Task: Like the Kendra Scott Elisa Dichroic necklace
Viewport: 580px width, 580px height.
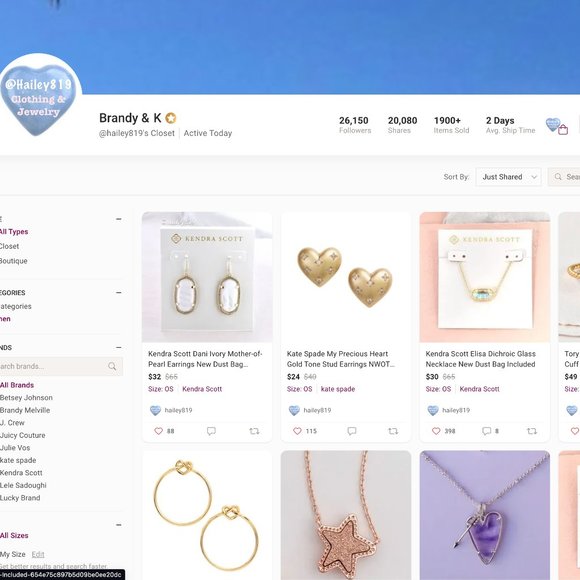Action: point(436,431)
